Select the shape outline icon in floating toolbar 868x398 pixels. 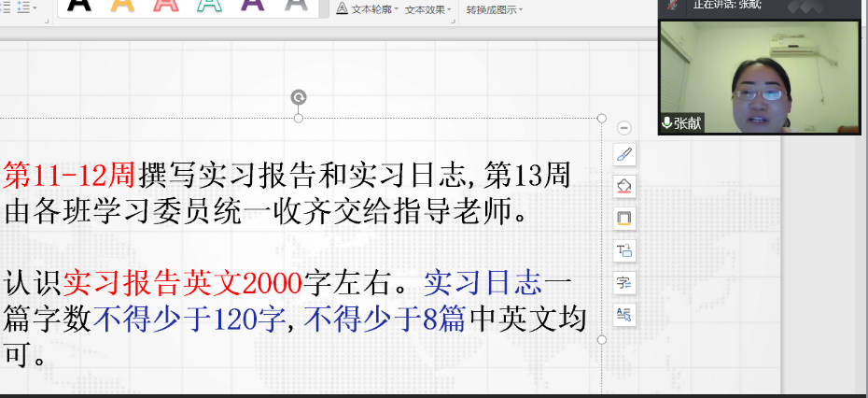coord(624,219)
